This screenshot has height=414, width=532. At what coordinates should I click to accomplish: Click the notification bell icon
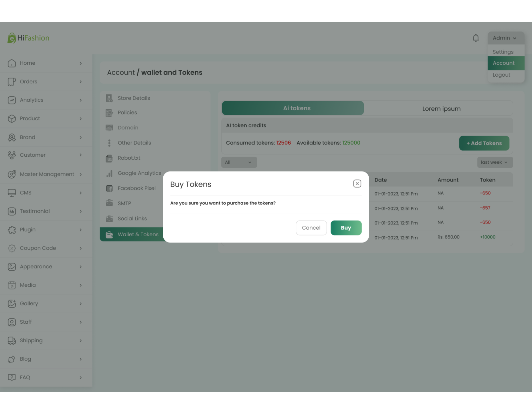pyautogui.click(x=476, y=38)
